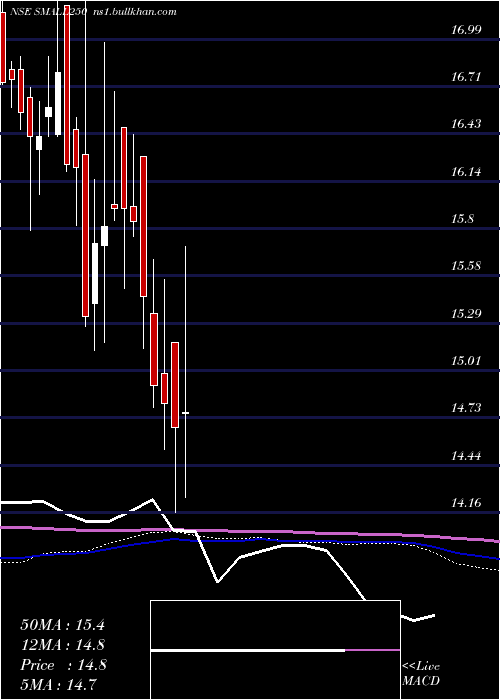Click the 16.43 price axis label

(x=466, y=124)
